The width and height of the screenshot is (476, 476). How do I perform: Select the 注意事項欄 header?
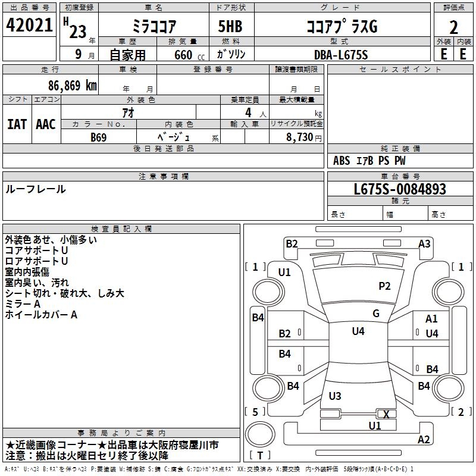(x=163, y=176)
